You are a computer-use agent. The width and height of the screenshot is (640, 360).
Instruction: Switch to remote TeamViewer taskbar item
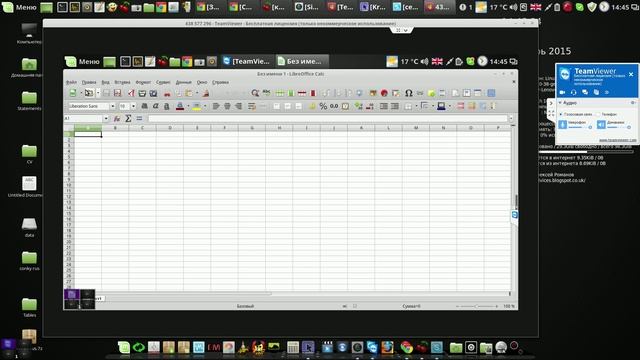point(247,61)
